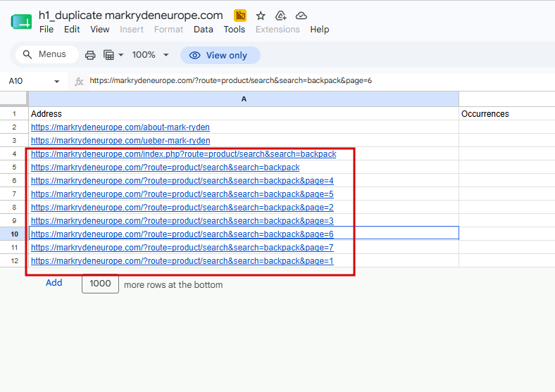555x392 pixels.
Task: Open the A10 name box dropdown
Action: pos(56,82)
